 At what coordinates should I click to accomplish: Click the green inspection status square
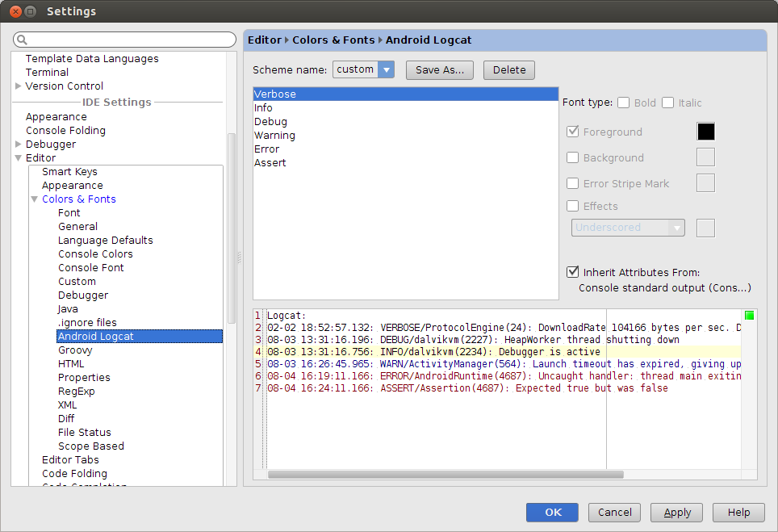coord(749,315)
